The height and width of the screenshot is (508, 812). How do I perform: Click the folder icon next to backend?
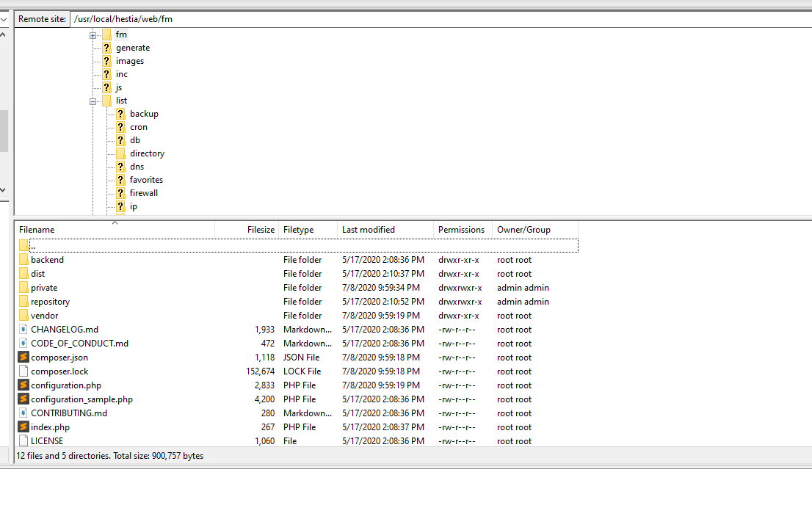24,259
